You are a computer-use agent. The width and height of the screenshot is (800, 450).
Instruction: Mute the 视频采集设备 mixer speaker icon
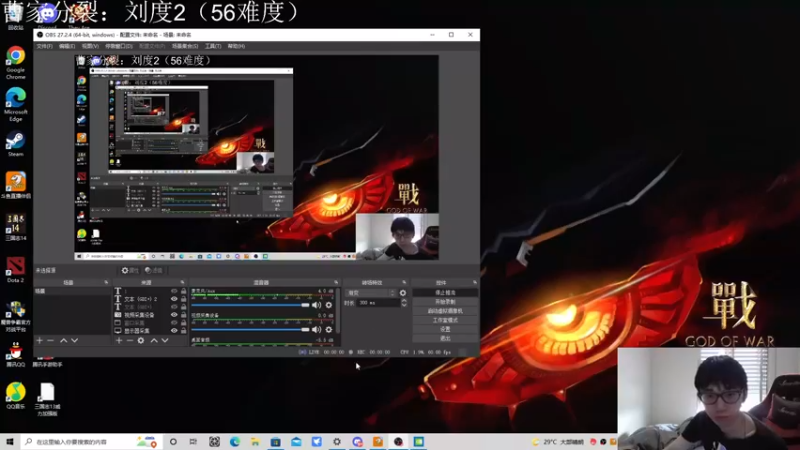click(x=316, y=330)
